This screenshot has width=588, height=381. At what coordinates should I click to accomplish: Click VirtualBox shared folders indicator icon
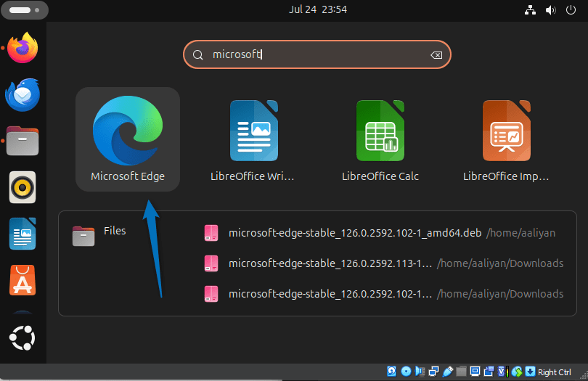coord(461,372)
